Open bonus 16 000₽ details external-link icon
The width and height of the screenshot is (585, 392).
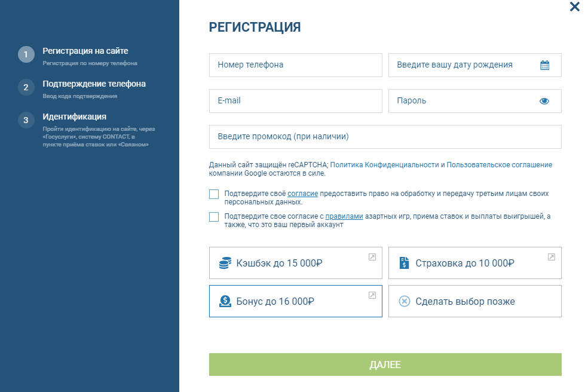pos(372,295)
